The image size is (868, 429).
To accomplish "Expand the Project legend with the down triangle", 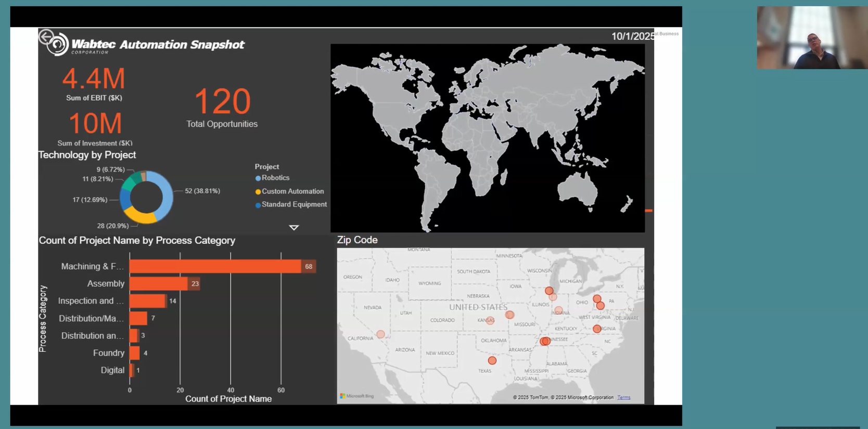I will click(x=294, y=228).
